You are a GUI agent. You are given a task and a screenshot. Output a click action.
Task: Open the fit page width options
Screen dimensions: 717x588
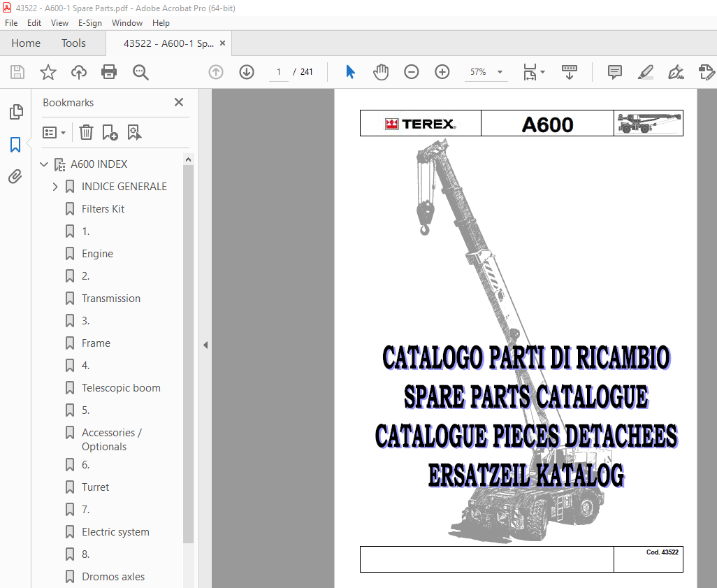pyautogui.click(x=534, y=72)
